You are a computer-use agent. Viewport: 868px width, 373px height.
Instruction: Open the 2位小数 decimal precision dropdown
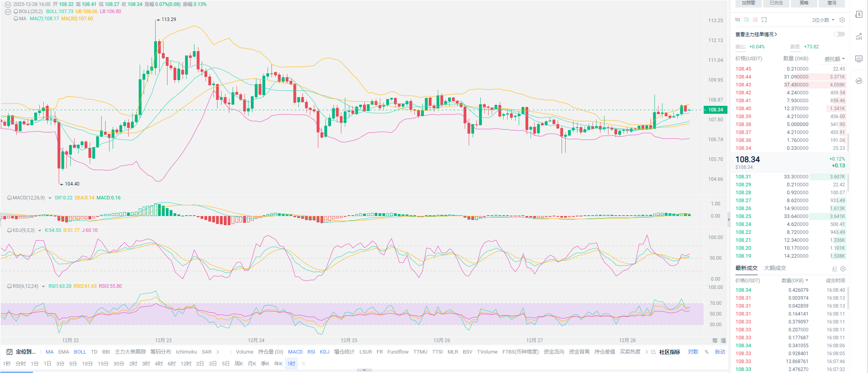pos(823,20)
